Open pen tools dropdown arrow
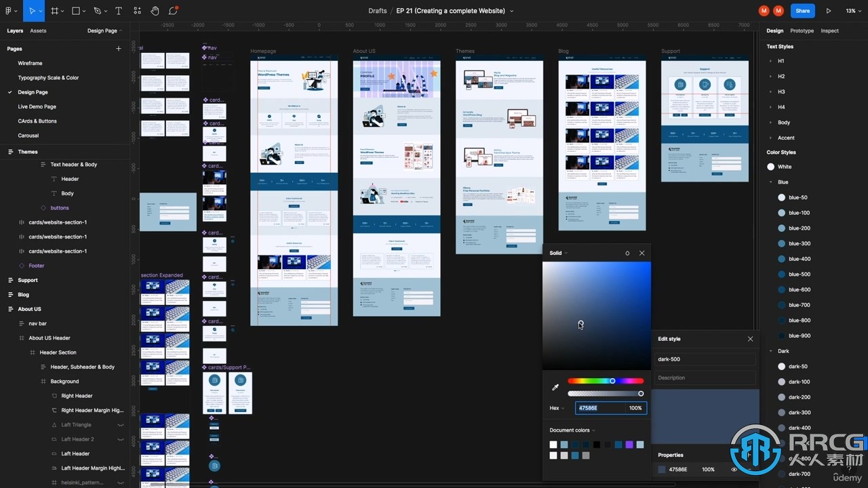The width and height of the screenshot is (868, 488). [x=106, y=12]
